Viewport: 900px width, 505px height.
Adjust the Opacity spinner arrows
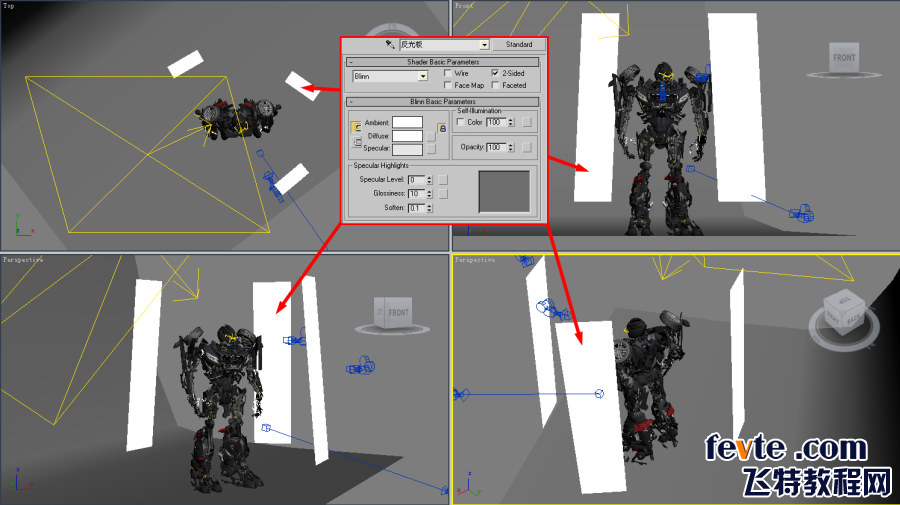(511, 147)
